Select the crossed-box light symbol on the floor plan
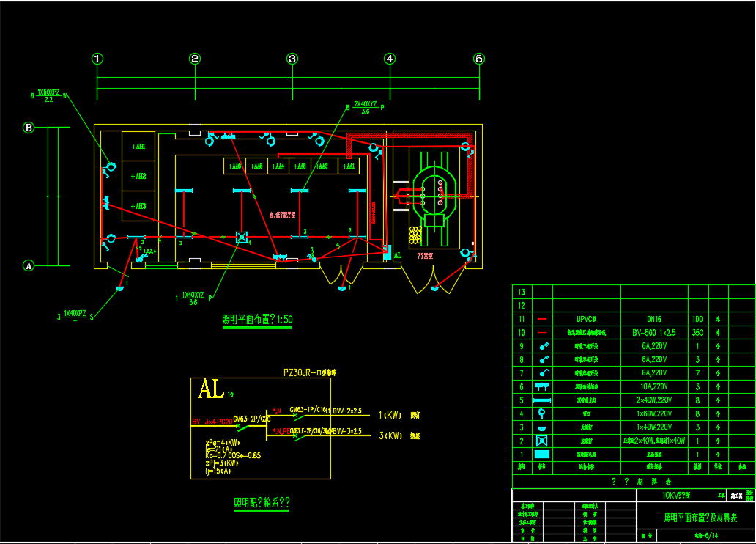This screenshot has width=756, height=544. coord(242,237)
